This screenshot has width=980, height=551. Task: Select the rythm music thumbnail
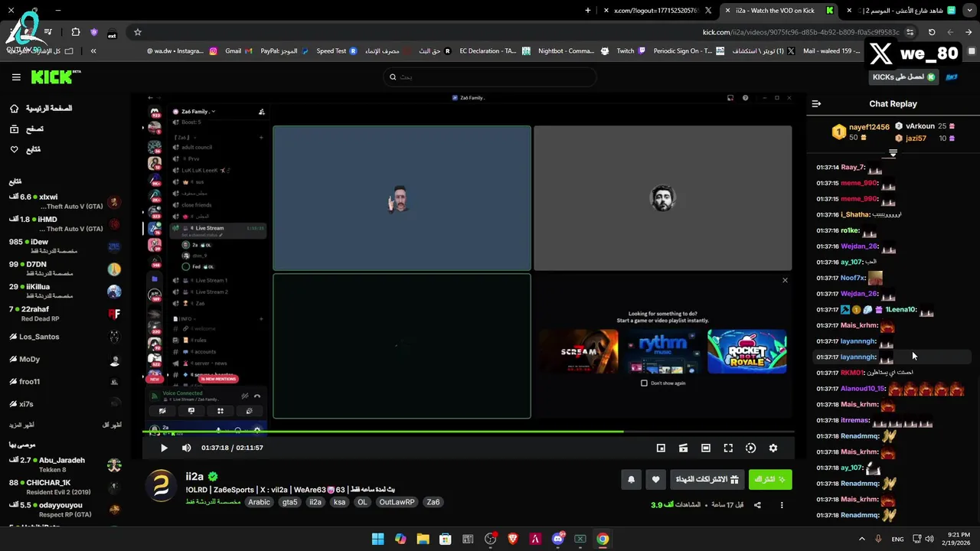pyautogui.click(x=662, y=351)
